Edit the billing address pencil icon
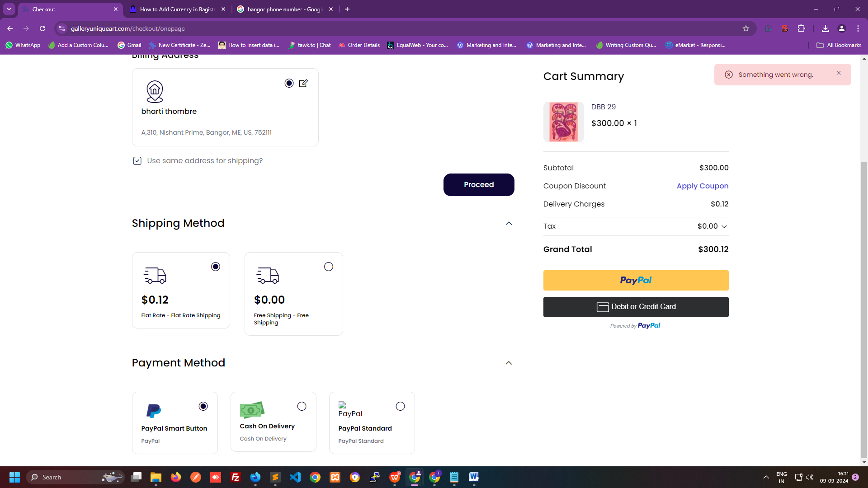The height and width of the screenshot is (488, 868). [303, 83]
